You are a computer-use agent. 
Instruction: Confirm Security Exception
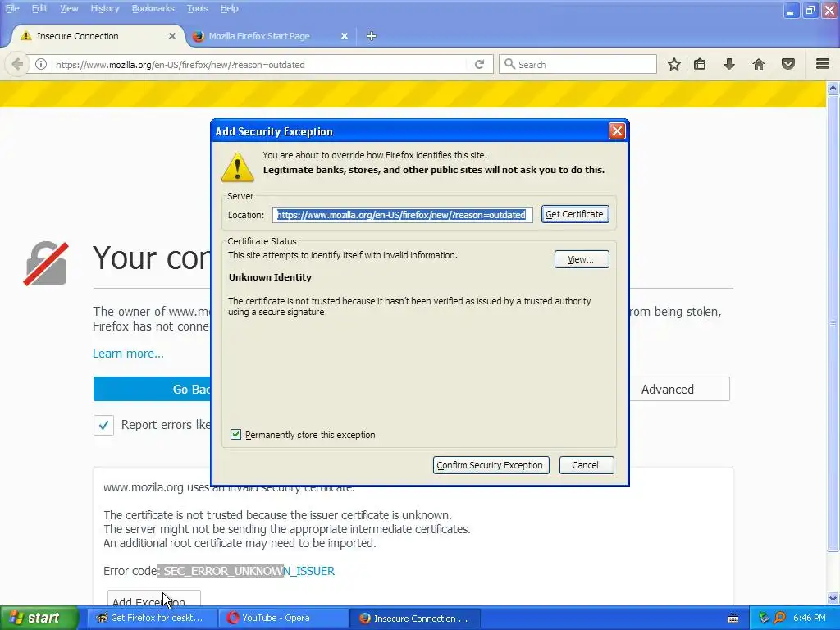tap(491, 465)
